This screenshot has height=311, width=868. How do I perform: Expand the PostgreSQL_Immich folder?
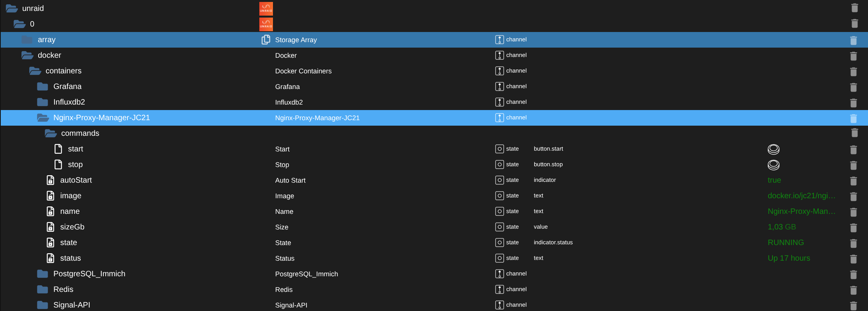tap(43, 274)
